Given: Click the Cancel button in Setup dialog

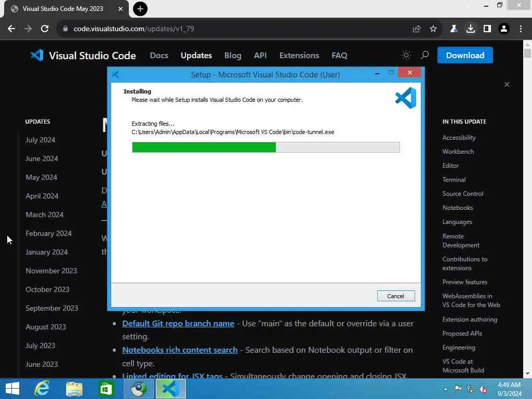Looking at the screenshot, I should click(x=395, y=296).
